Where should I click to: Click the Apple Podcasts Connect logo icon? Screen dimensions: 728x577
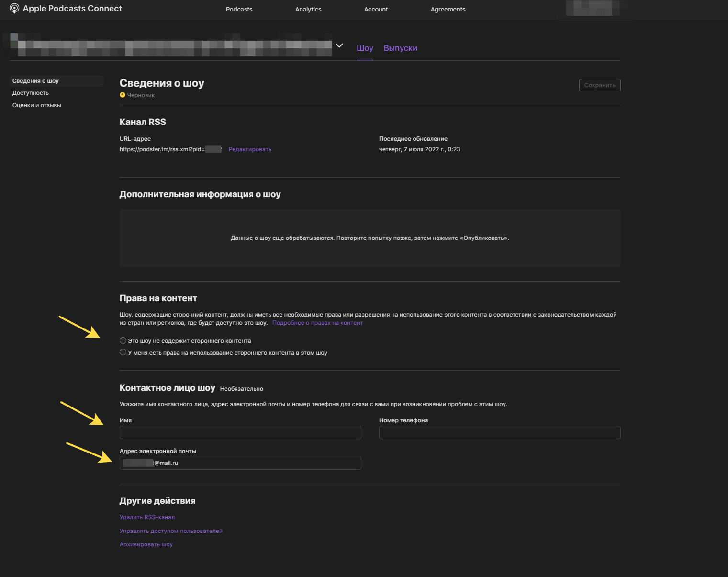click(14, 9)
